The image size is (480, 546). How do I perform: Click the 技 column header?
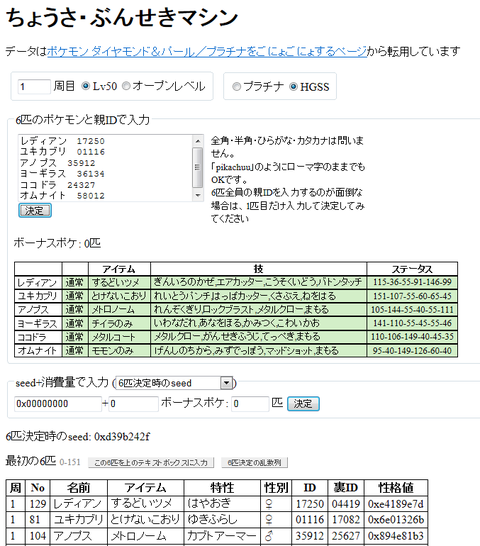point(258,269)
